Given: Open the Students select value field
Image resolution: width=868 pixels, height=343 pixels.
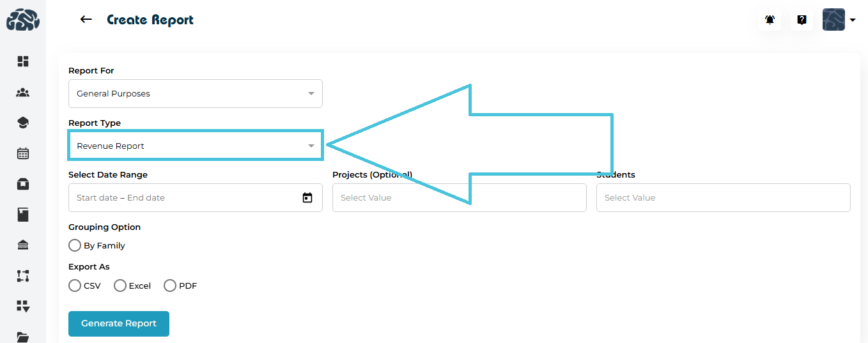Looking at the screenshot, I should (x=723, y=197).
